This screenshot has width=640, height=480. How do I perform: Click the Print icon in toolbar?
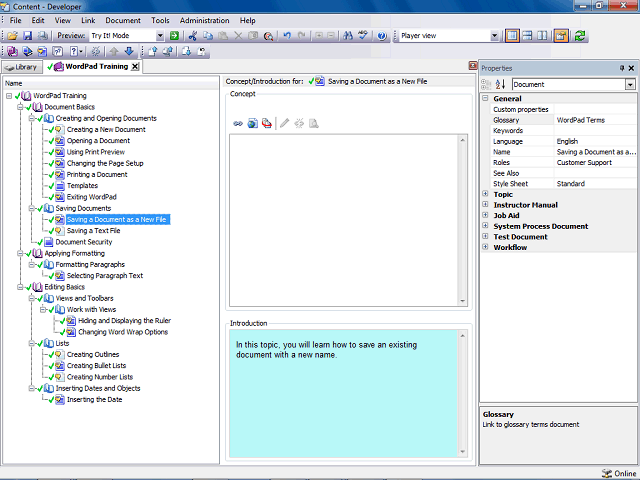pos(42,36)
